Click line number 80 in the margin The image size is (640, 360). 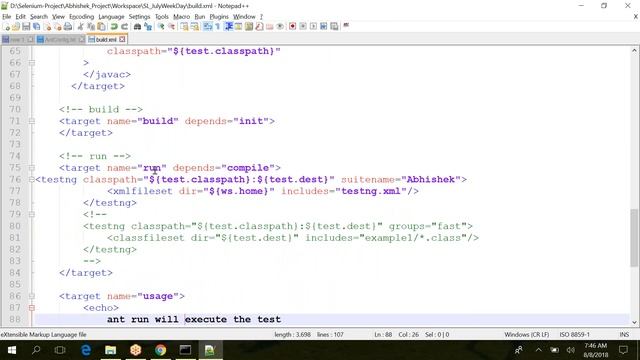coord(15,226)
